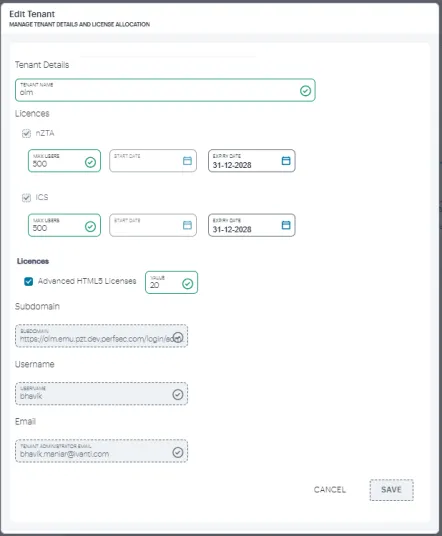This screenshot has width=442, height=536.
Task: Click the Subdomain section heading
Action: click(37, 306)
